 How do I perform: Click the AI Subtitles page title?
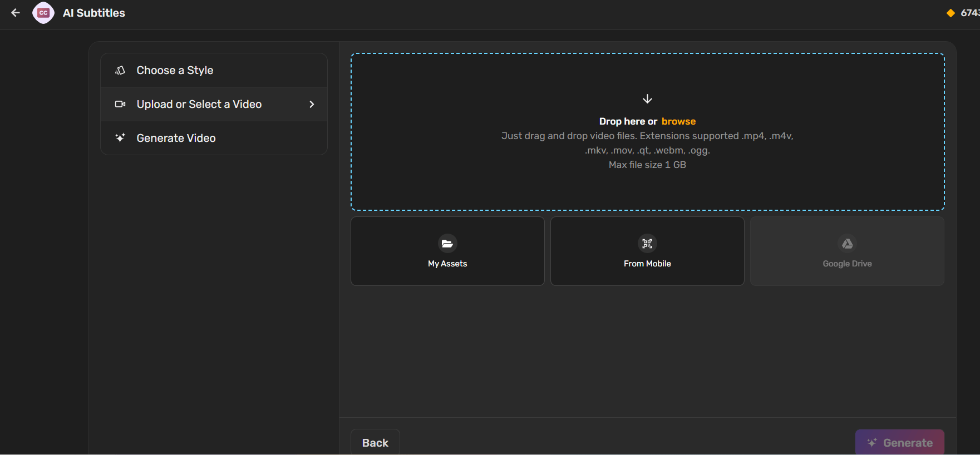(x=94, y=13)
